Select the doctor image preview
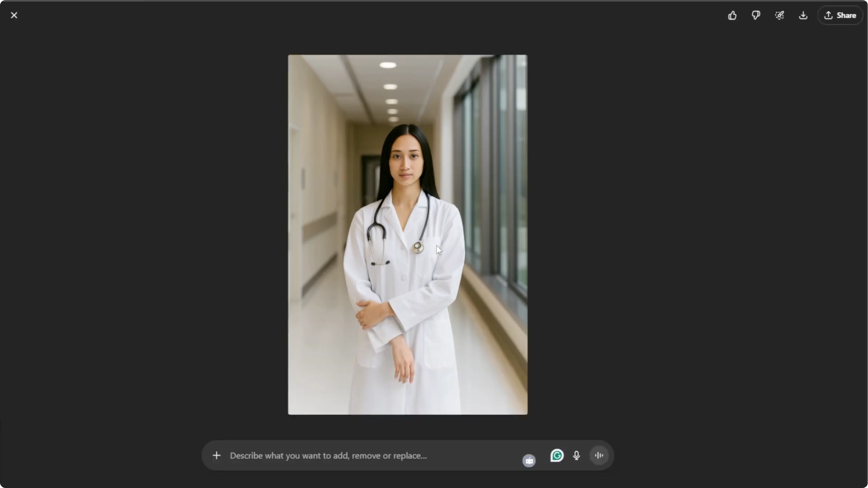 (408, 234)
